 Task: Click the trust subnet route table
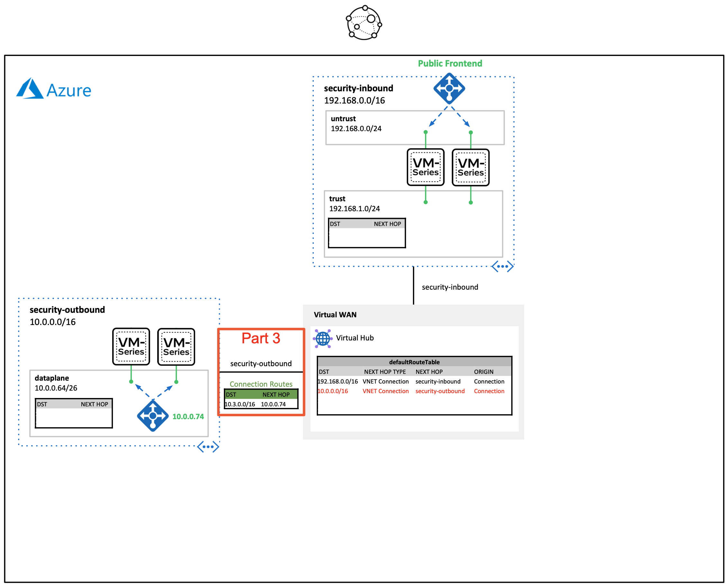[x=367, y=233]
